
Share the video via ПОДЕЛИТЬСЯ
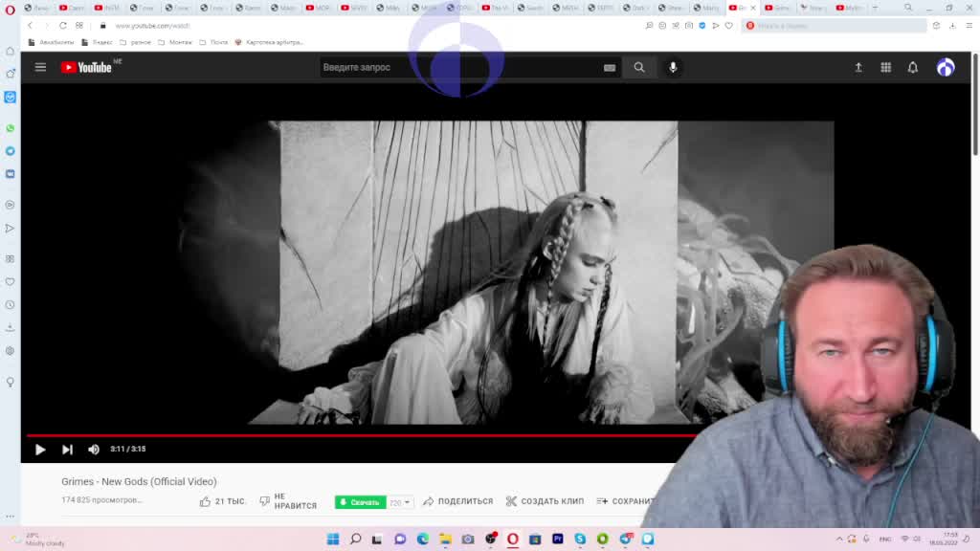click(458, 501)
